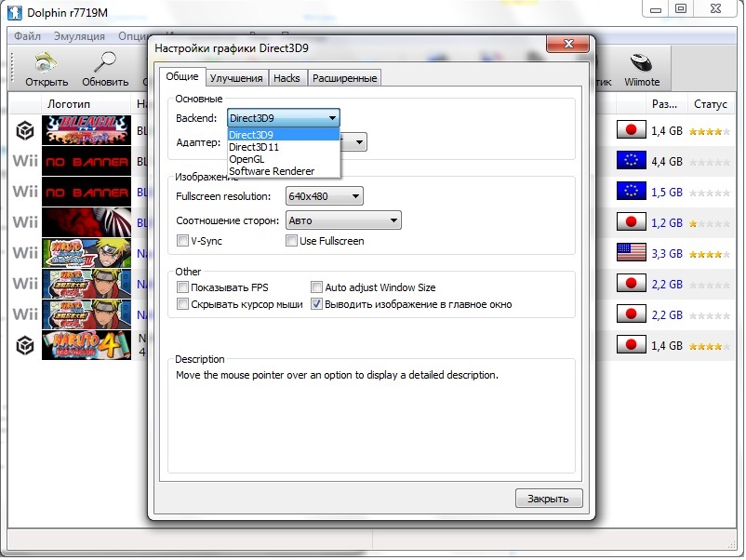Click star rating in the 3,3 GB row
Viewport: 746px width, 560px height.
point(709,254)
